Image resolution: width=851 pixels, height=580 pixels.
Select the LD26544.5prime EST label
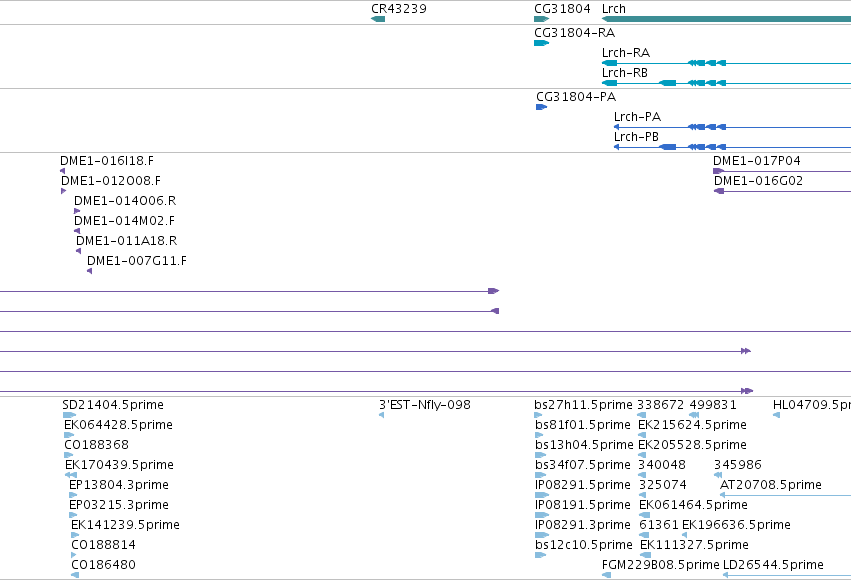tap(773, 565)
